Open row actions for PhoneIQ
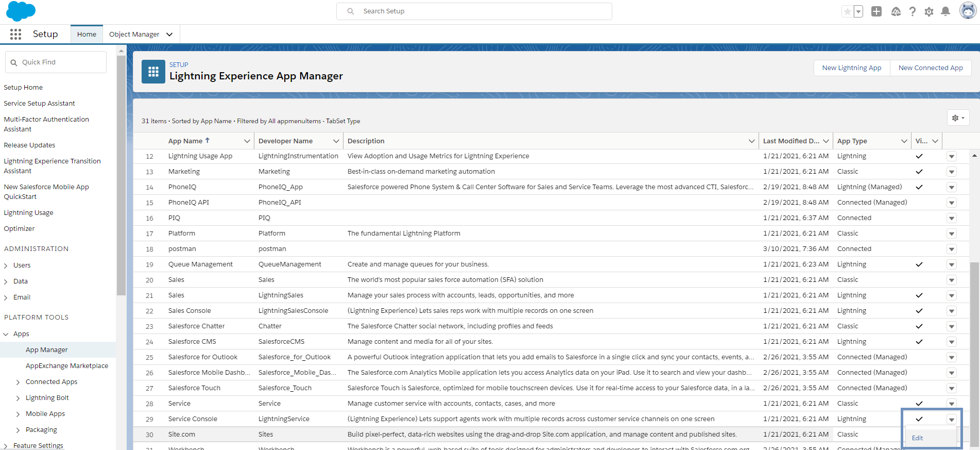Screen dimensions: 980x450 [x=952, y=187]
